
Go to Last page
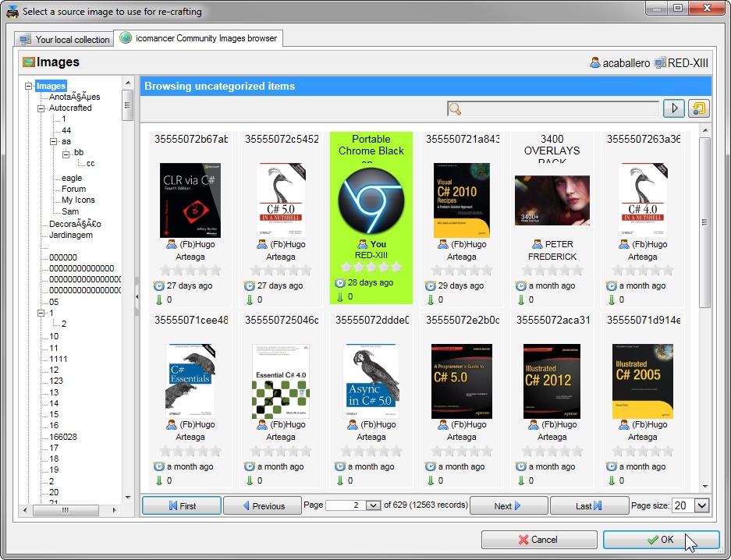pyautogui.click(x=590, y=505)
